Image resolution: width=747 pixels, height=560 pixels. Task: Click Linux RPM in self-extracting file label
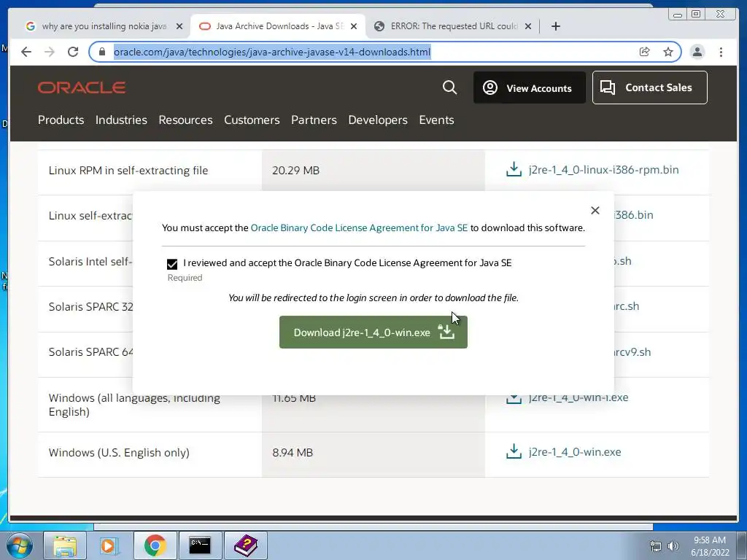[x=128, y=171]
